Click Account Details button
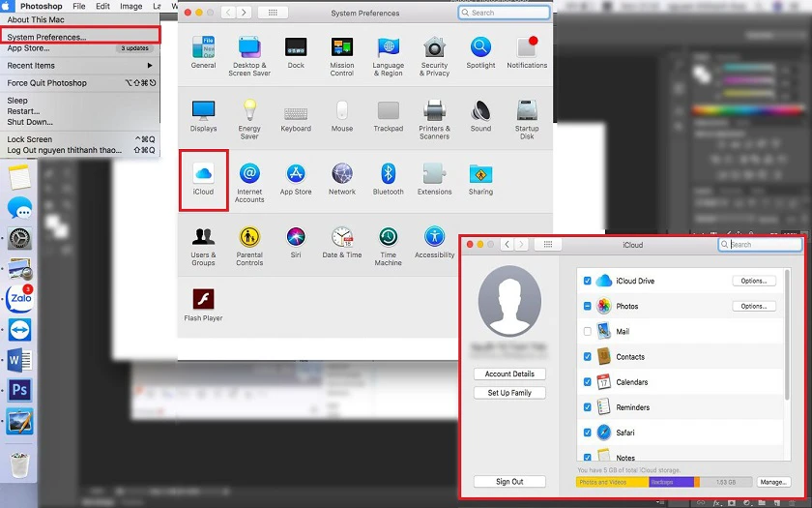 point(509,374)
